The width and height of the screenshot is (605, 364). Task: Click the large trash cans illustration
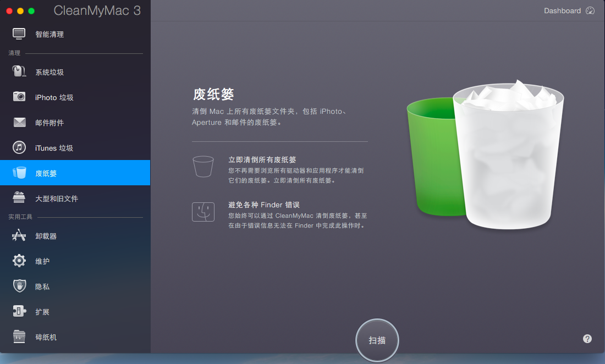click(x=486, y=155)
